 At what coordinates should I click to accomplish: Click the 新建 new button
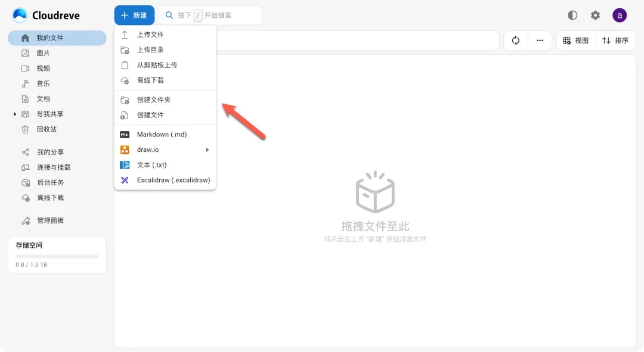[x=134, y=15]
